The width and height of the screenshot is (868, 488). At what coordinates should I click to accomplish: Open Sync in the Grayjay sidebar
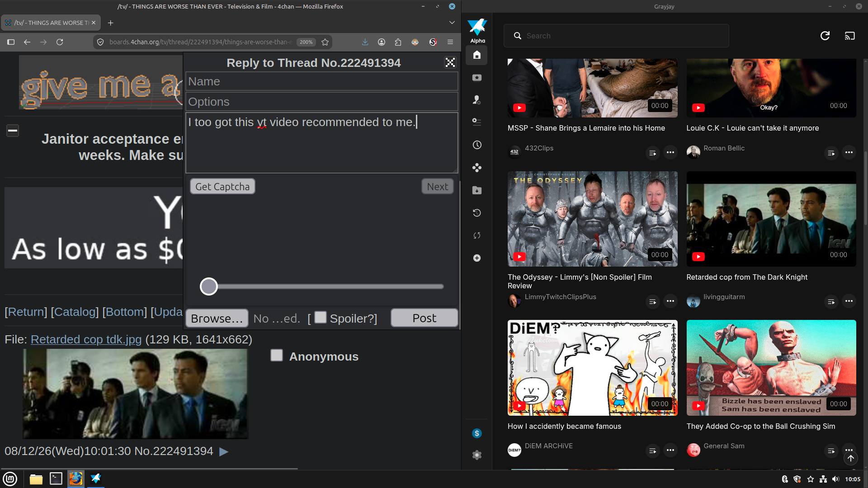(x=476, y=235)
